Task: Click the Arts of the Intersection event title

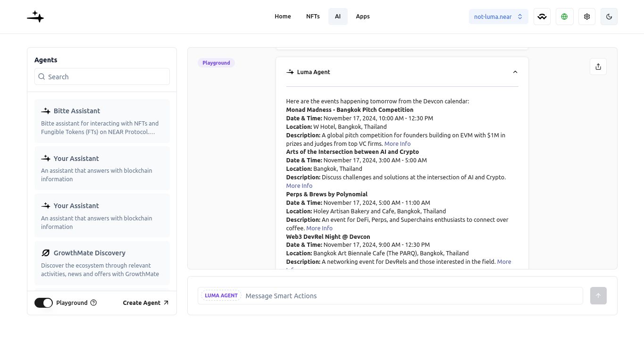Action: coord(352,152)
